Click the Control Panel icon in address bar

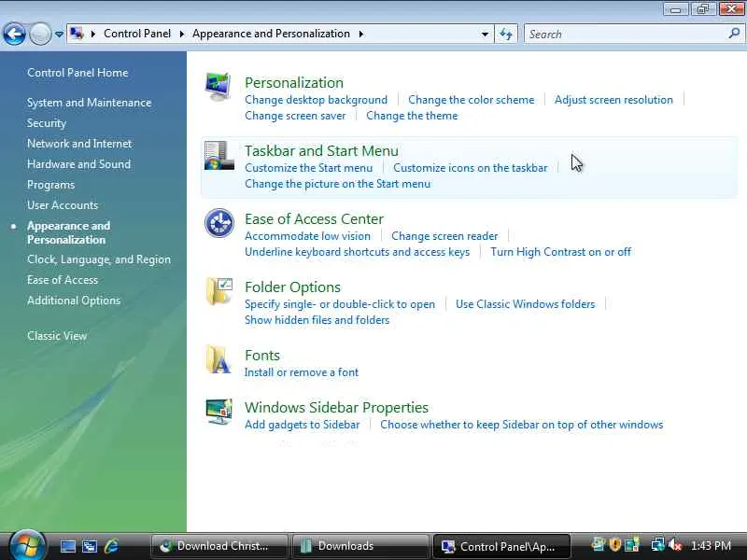pos(77,34)
